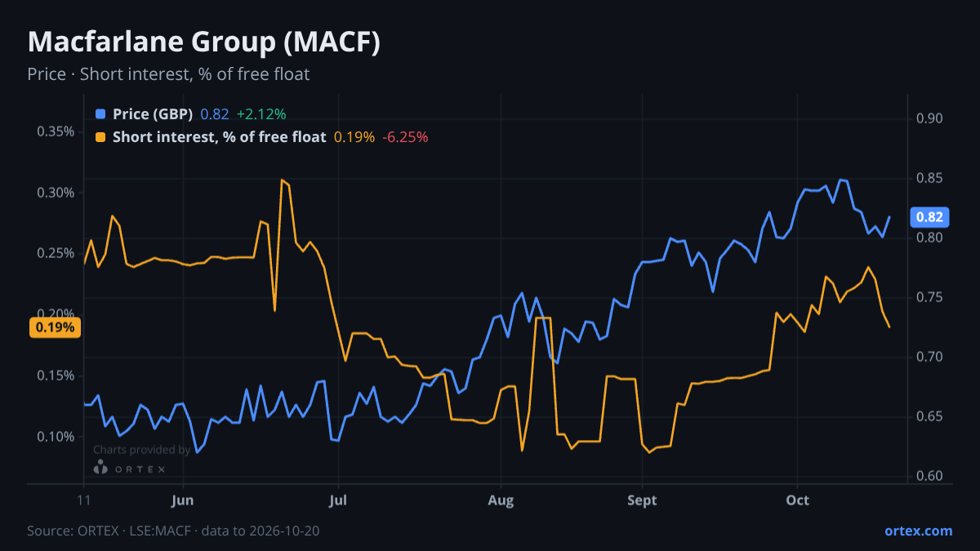Click the 0.10% left axis label
Image resolution: width=980 pixels, height=551 pixels.
tap(56, 437)
